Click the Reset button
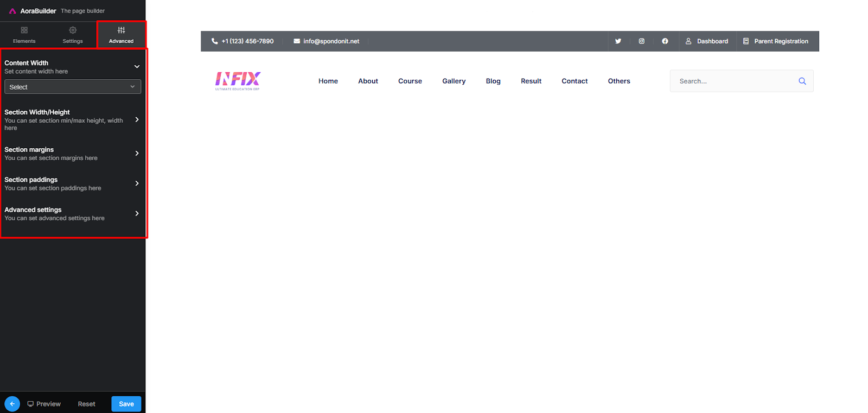Viewport: 868px width, 413px height. 86,404
